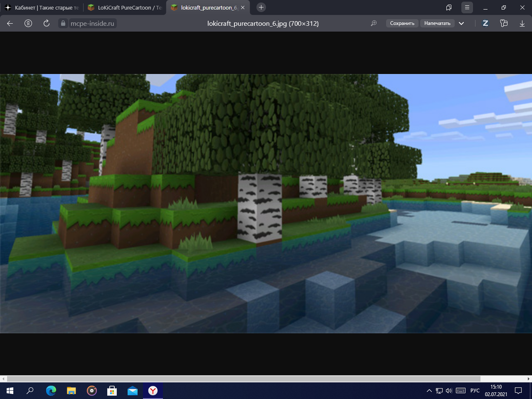Expand the chevron next to Напечатать

[x=462, y=23]
